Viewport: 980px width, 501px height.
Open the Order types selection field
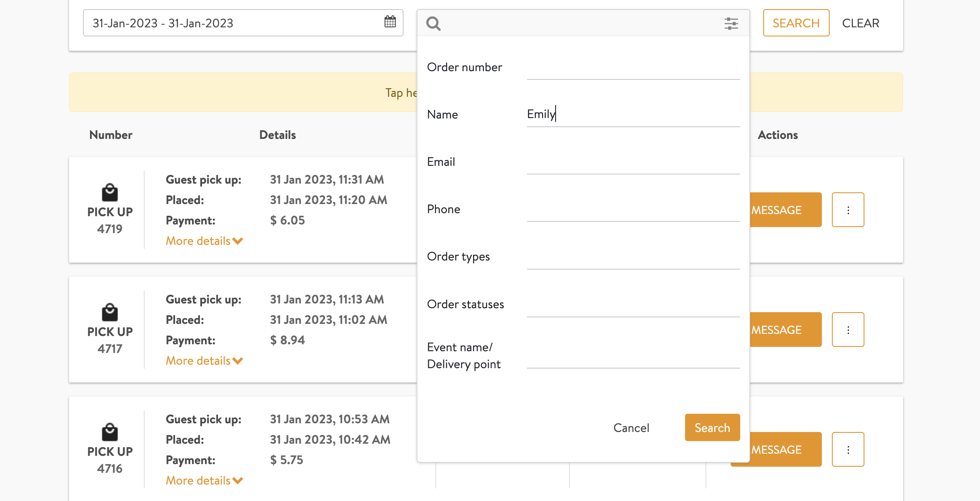(633, 258)
